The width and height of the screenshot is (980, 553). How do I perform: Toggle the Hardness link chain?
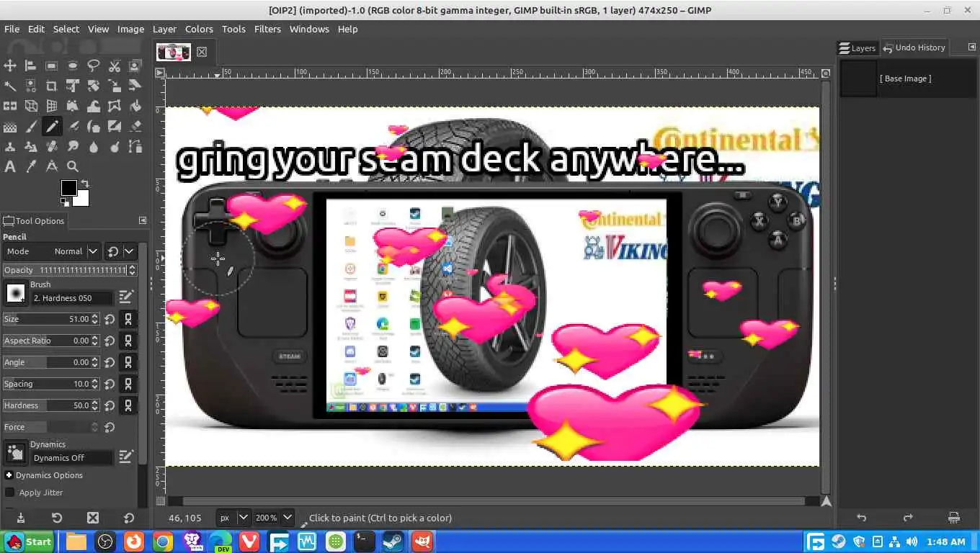128,405
